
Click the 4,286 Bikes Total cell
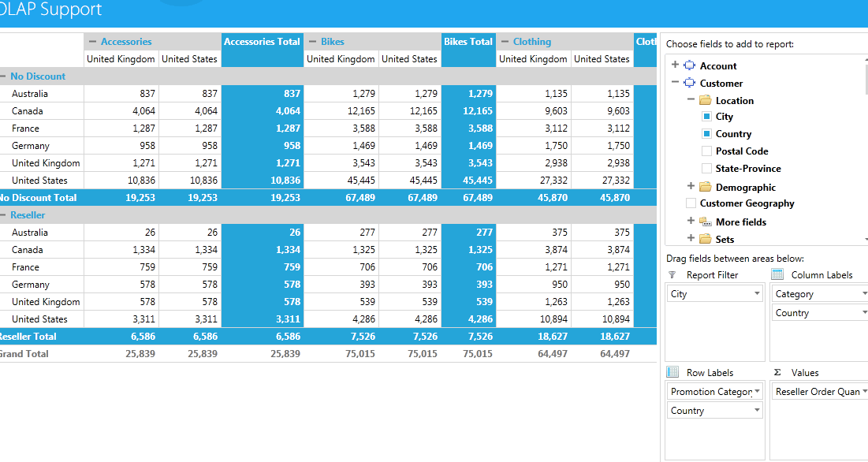click(x=468, y=319)
